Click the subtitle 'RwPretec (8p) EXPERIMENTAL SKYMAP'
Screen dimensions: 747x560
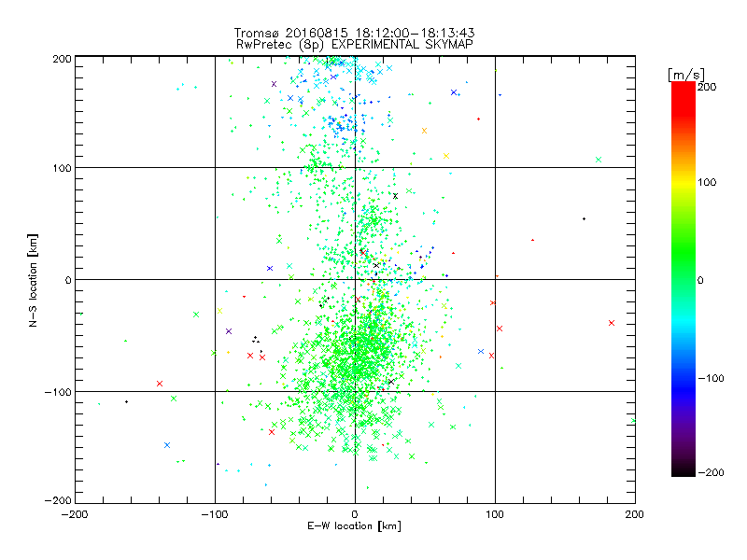(355, 45)
